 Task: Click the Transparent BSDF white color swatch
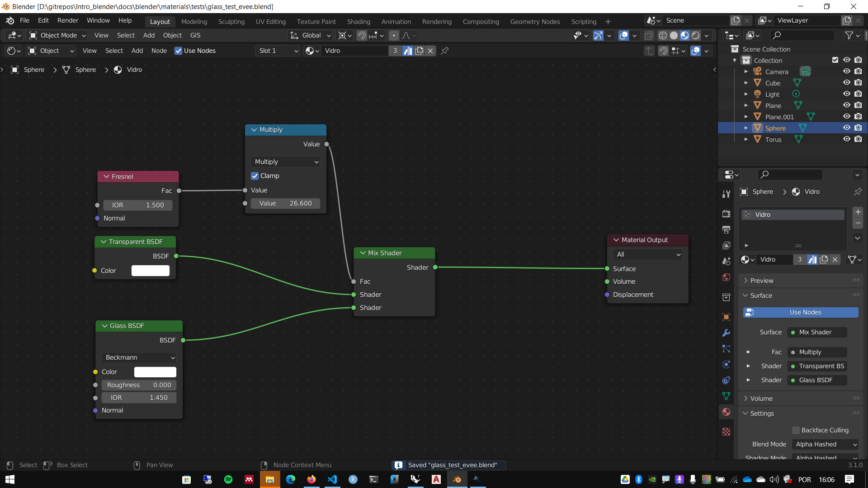click(x=151, y=271)
